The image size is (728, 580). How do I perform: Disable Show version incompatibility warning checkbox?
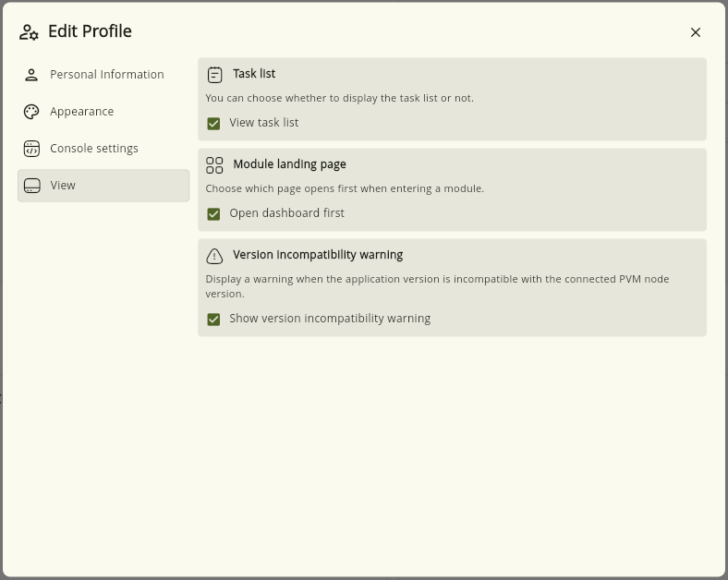213,320
